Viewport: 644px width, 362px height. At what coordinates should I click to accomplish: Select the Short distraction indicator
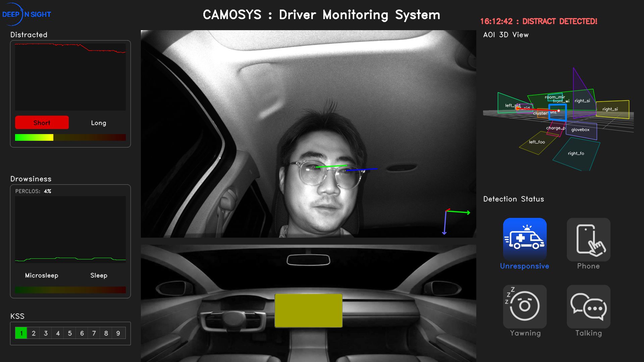pos(42,122)
